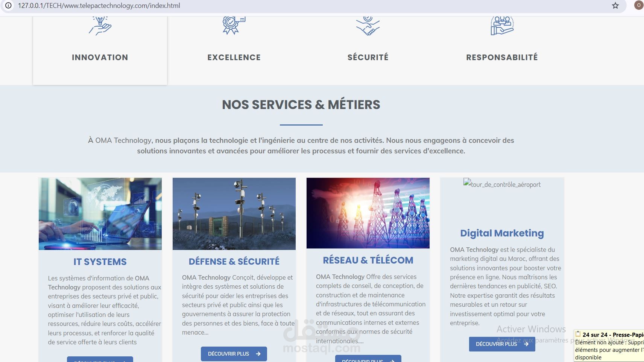Click the Digital Marketing description paragraph
The image size is (644, 362).
click(506, 286)
